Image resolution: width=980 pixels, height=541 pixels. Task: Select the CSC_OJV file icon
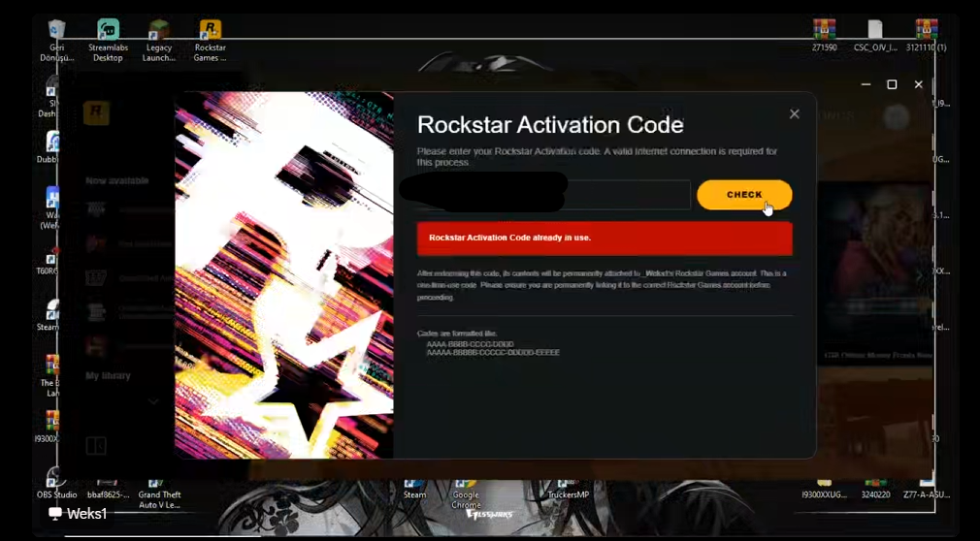click(x=875, y=36)
